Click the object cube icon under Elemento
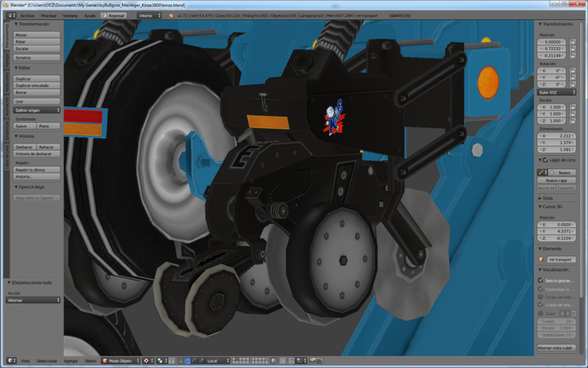The image size is (588, 368). click(x=542, y=260)
